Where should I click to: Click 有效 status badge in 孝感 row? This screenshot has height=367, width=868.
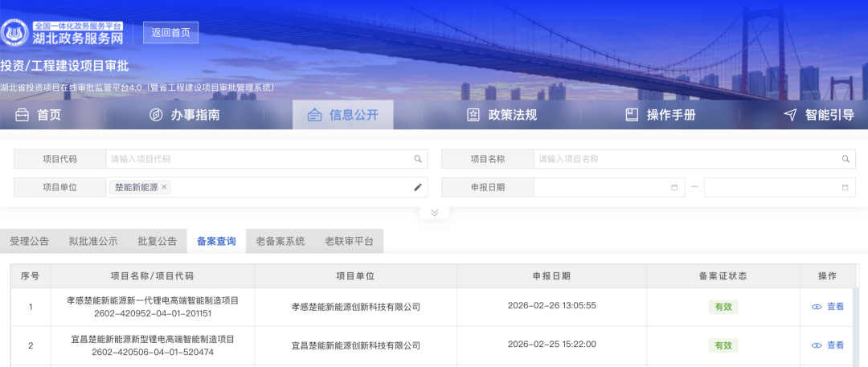(723, 307)
